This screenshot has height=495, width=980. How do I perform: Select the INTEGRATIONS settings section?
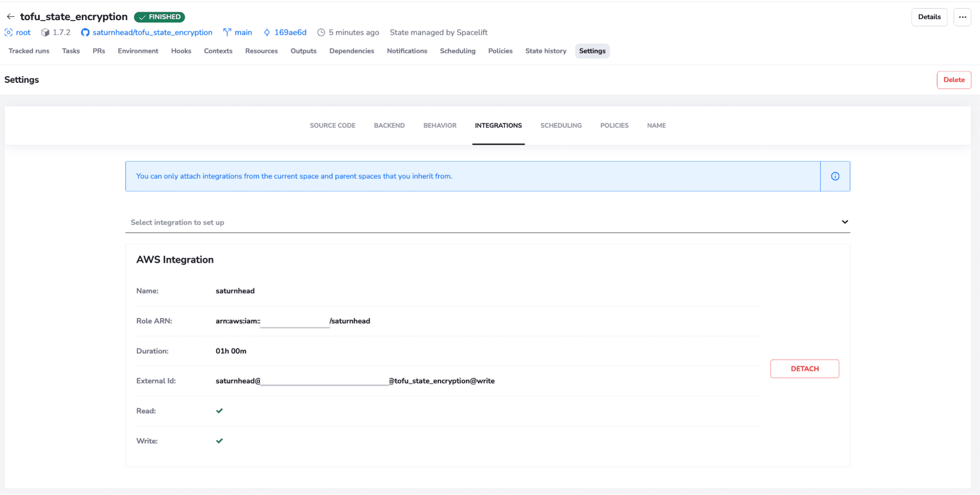click(498, 125)
